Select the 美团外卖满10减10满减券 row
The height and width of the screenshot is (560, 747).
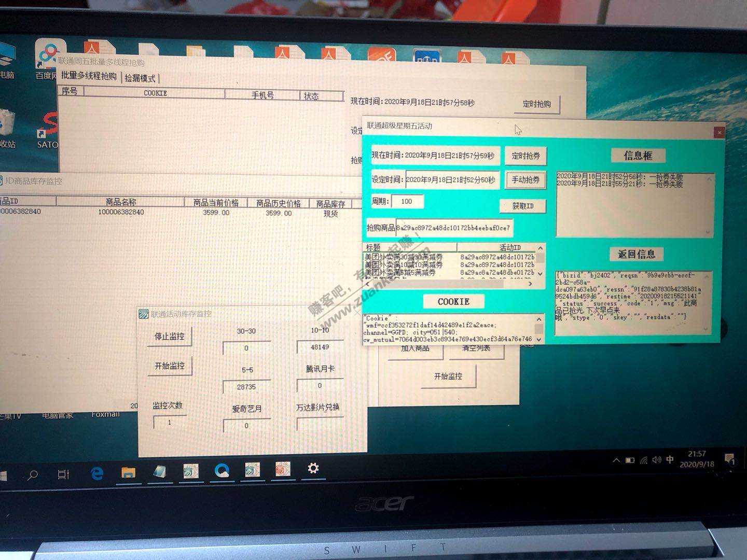coord(449,264)
